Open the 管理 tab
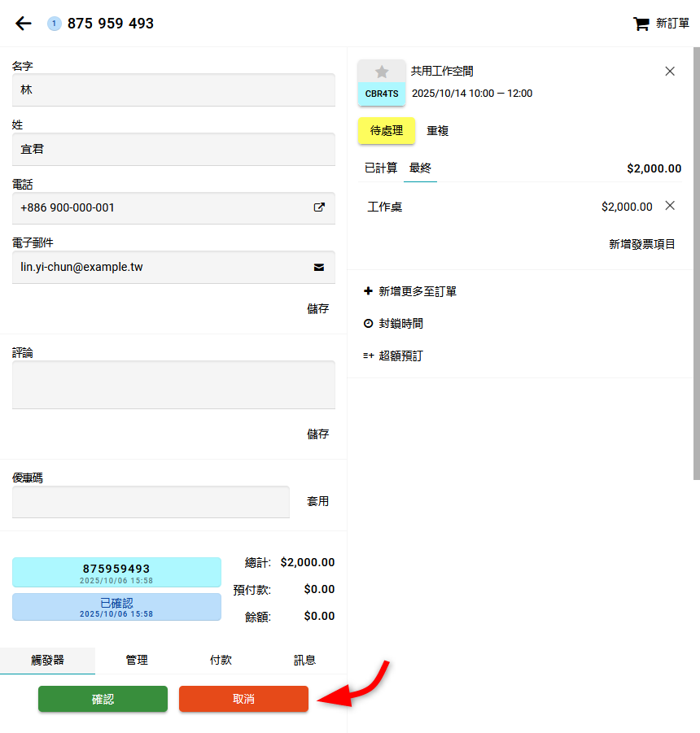 (x=137, y=661)
